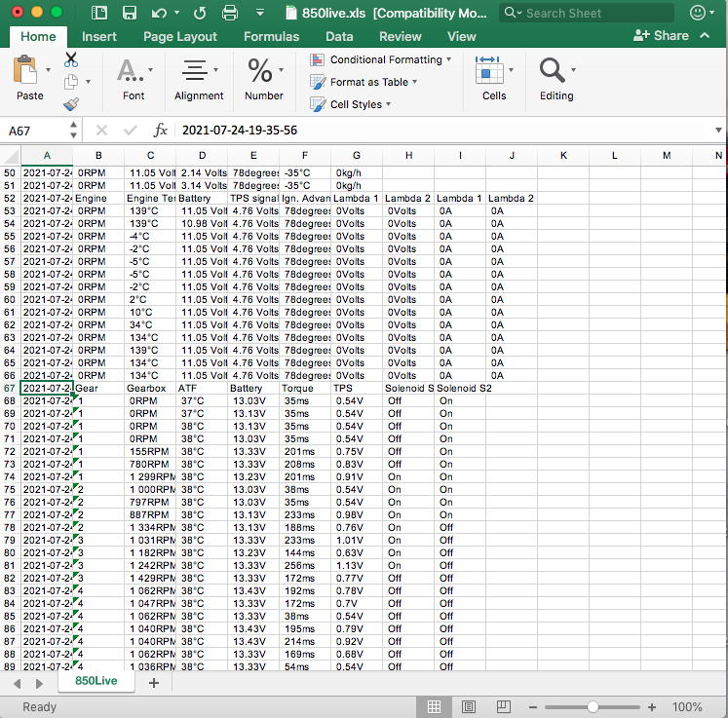Click the Print icon in quick access toolbar

point(230,13)
